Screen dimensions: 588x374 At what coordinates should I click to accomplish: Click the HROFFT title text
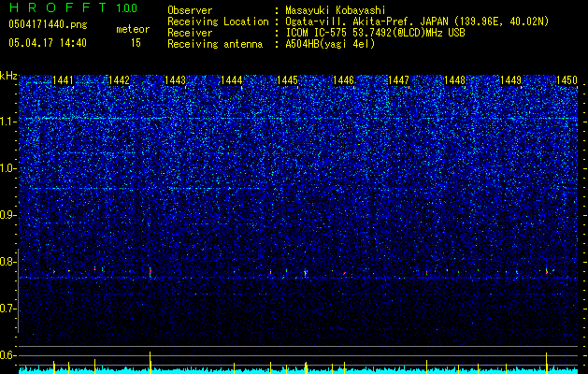(x=57, y=7)
